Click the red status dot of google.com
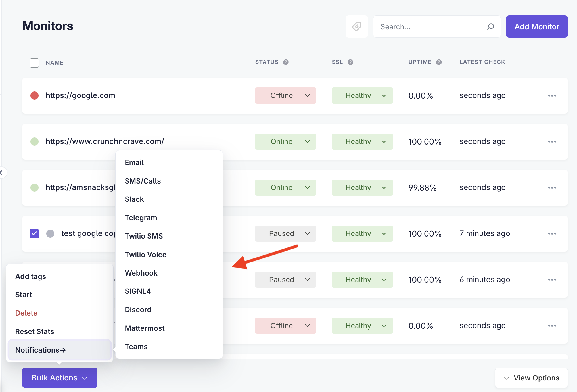Image resolution: width=577 pixels, height=392 pixels. point(35,96)
